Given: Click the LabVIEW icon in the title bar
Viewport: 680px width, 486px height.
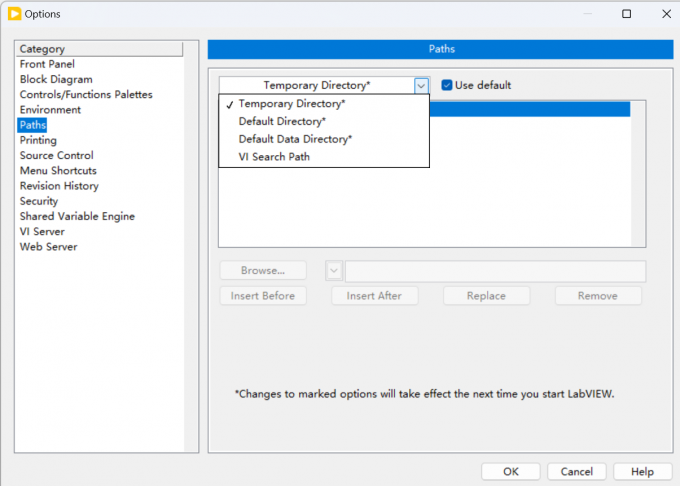Looking at the screenshot, I should pos(14,14).
